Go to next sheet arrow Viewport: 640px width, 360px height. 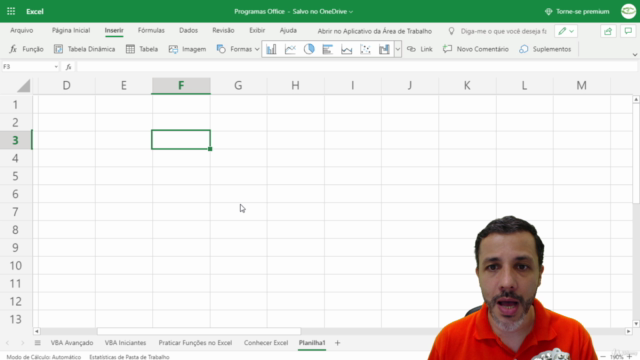[22, 343]
